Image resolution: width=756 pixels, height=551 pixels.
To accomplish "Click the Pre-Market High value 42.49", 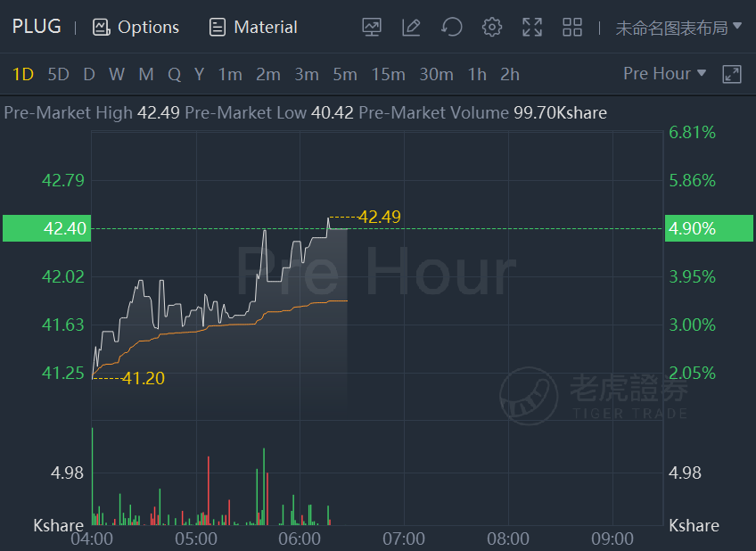I will point(159,113).
